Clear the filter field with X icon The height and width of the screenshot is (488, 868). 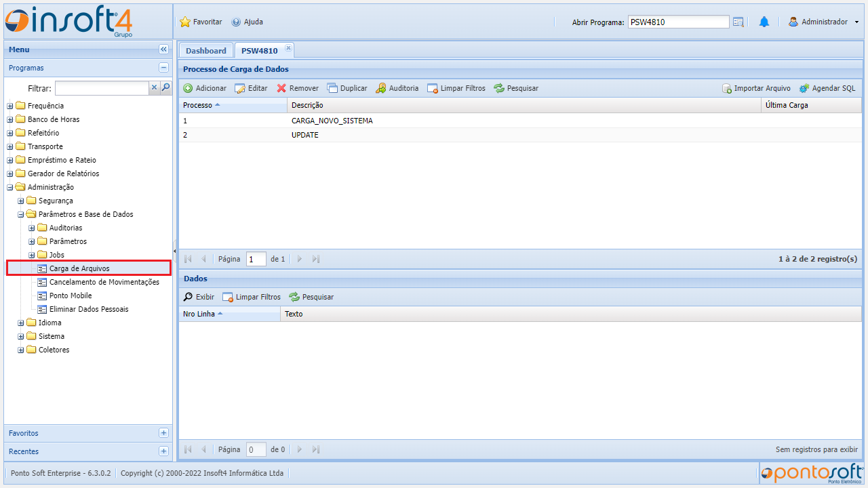pyautogui.click(x=154, y=87)
